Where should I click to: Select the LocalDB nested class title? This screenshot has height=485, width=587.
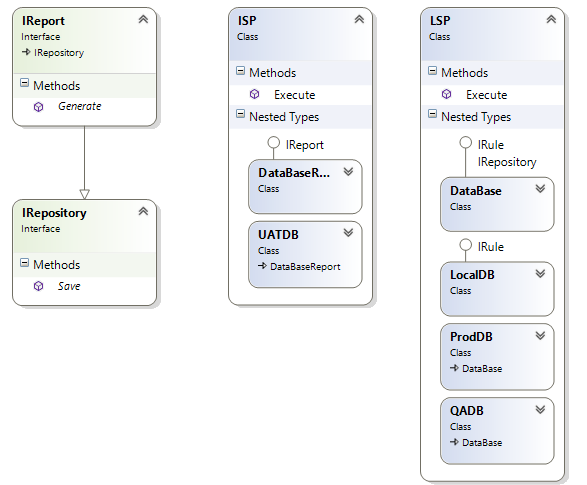[x=472, y=275]
